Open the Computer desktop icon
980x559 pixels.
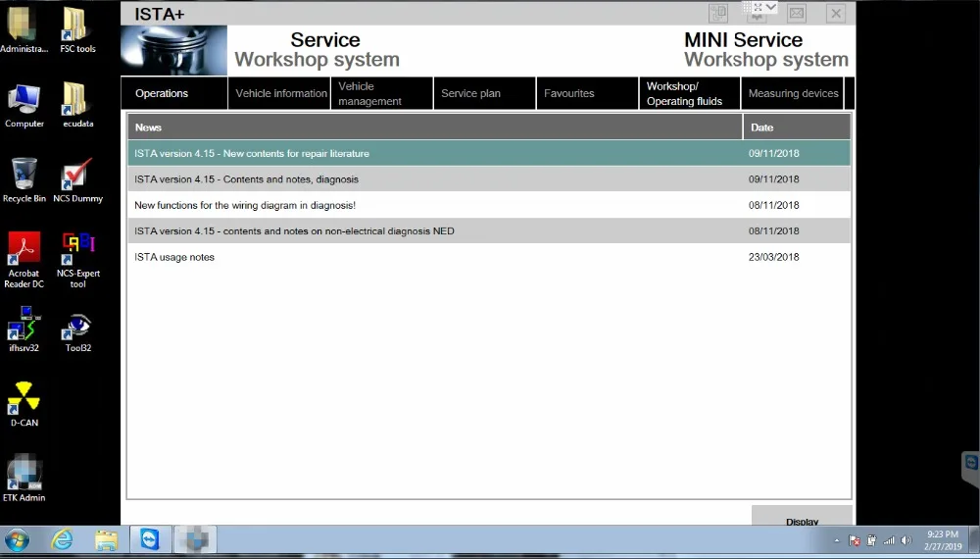pyautogui.click(x=24, y=105)
